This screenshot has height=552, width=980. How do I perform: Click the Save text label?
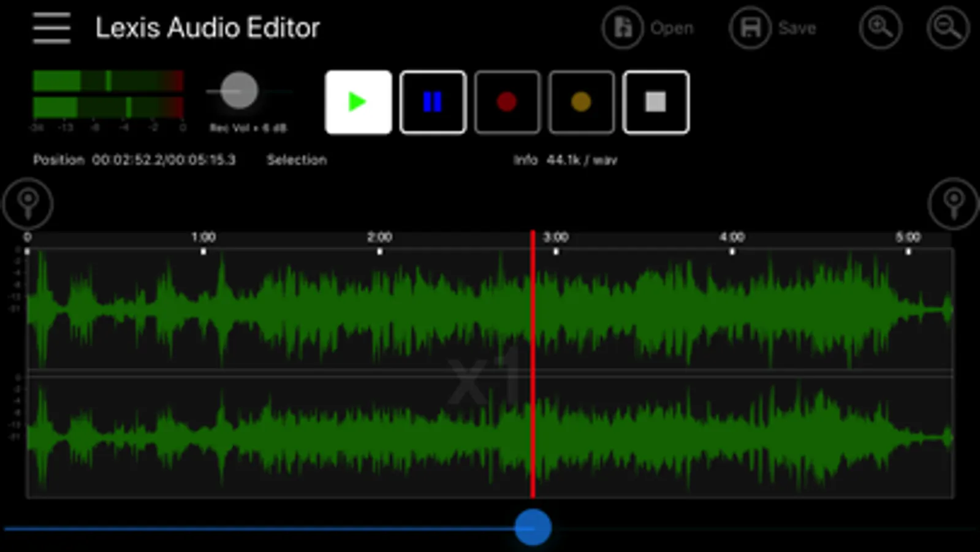pos(797,28)
